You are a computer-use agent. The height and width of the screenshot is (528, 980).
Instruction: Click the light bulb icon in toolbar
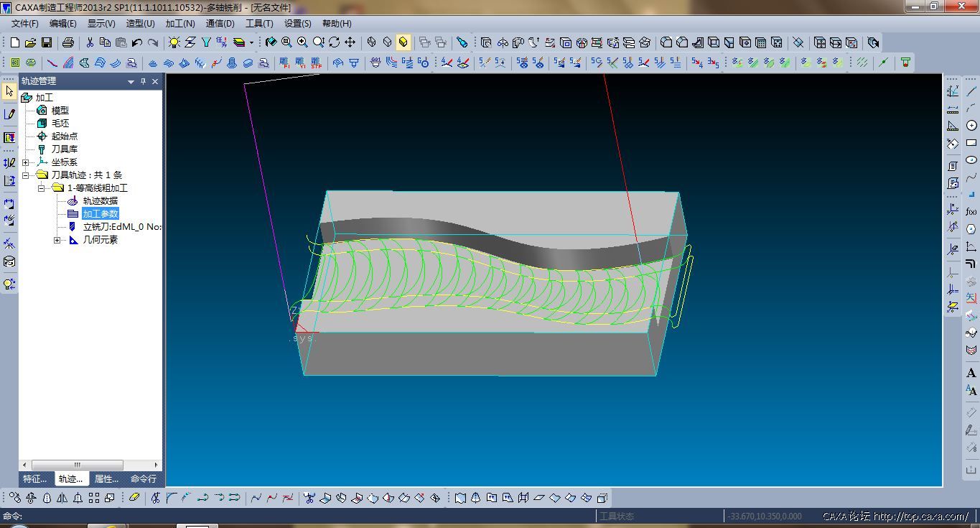(x=174, y=42)
